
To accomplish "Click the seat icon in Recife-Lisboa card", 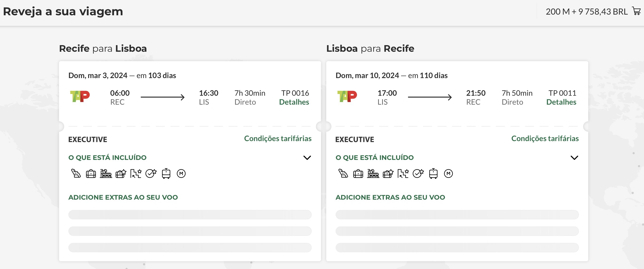I will 76,174.
